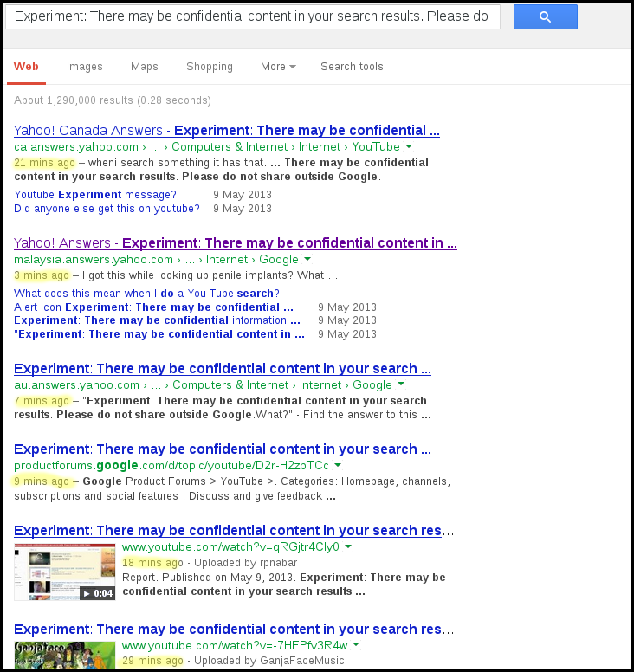Expand the arrow next to productforums.google.com URL

pyautogui.click(x=338, y=465)
